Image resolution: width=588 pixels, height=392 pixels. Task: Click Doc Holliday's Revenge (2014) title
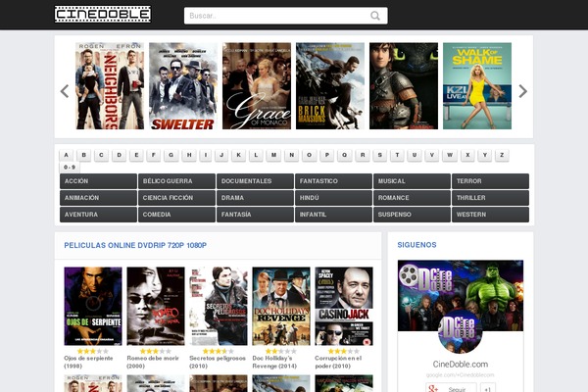[x=274, y=362]
